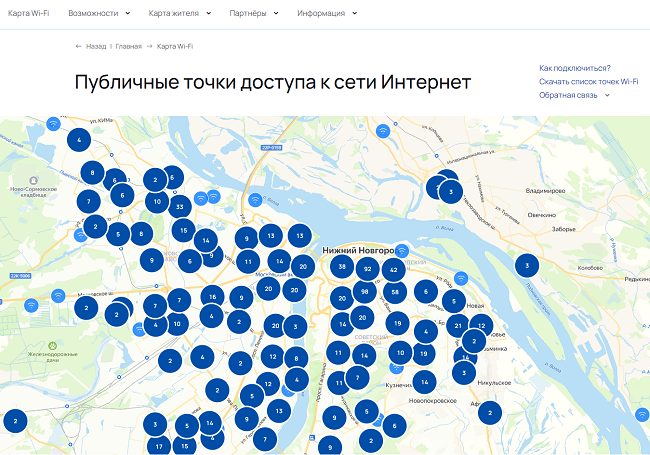The image size is (650, 455).
Task: Open the cluster marker numbered 98
Action: pos(364,292)
